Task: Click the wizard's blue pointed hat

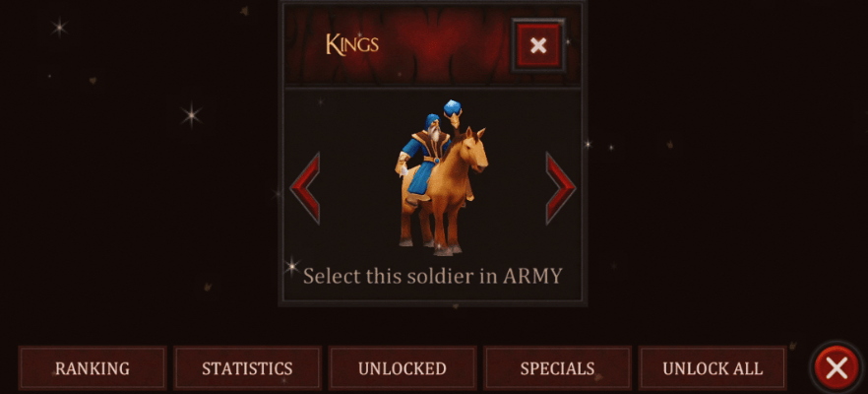Action: click(432, 121)
